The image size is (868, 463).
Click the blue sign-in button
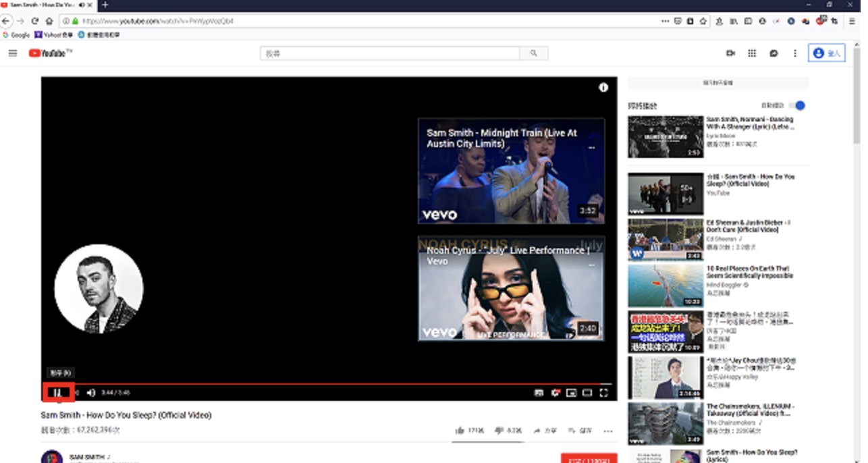827,53
